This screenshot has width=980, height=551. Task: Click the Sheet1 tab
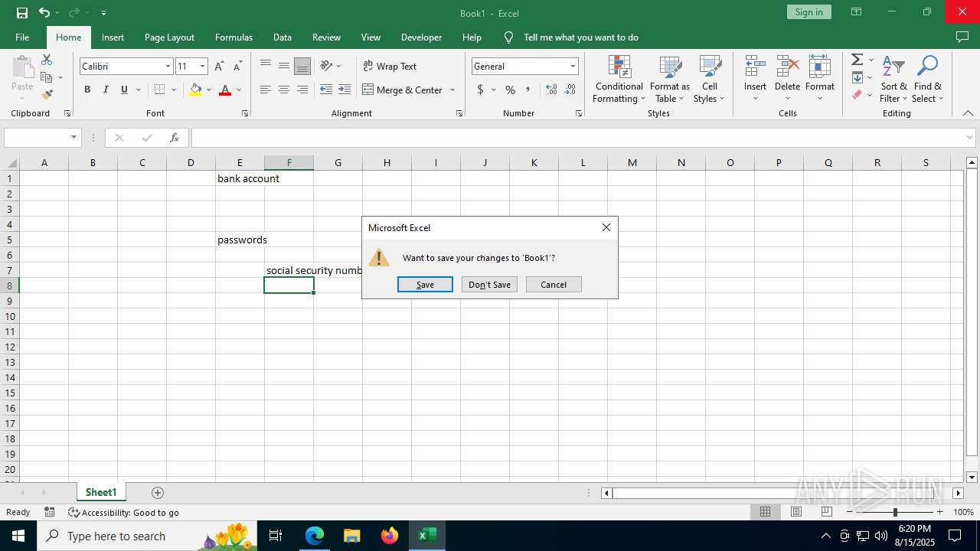101,493
